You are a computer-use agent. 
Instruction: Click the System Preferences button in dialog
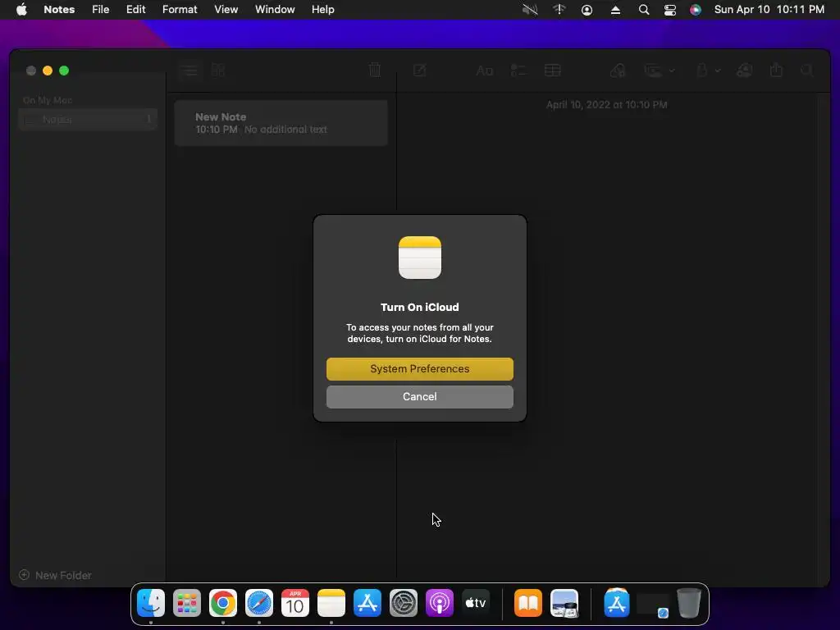point(419,368)
